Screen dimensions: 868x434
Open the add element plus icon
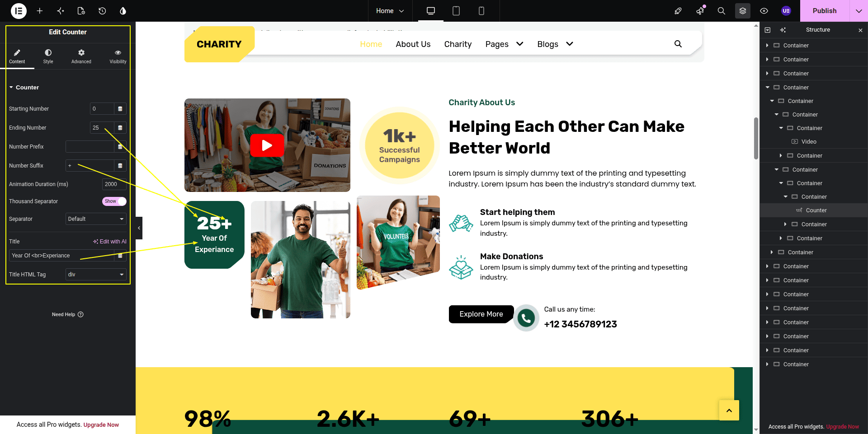[x=40, y=11]
